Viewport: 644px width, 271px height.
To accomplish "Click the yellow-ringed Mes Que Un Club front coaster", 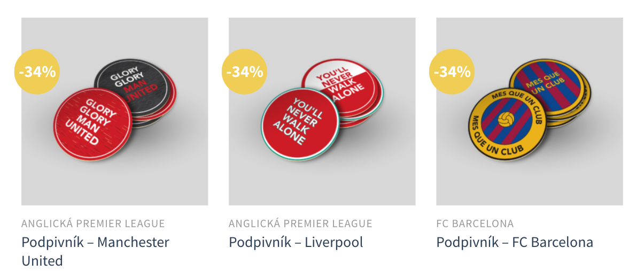I will pyautogui.click(x=507, y=124).
